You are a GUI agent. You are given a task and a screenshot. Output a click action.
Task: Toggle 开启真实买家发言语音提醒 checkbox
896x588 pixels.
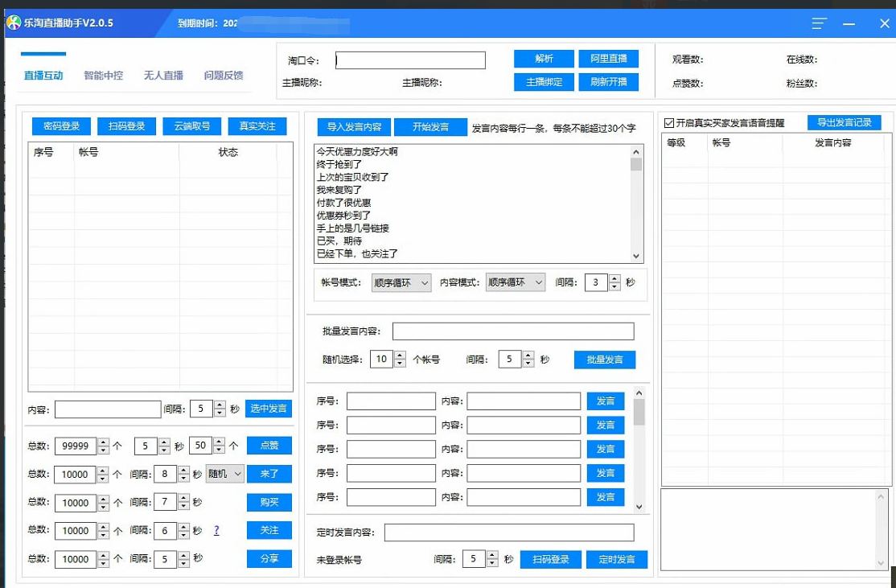[x=669, y=123]
